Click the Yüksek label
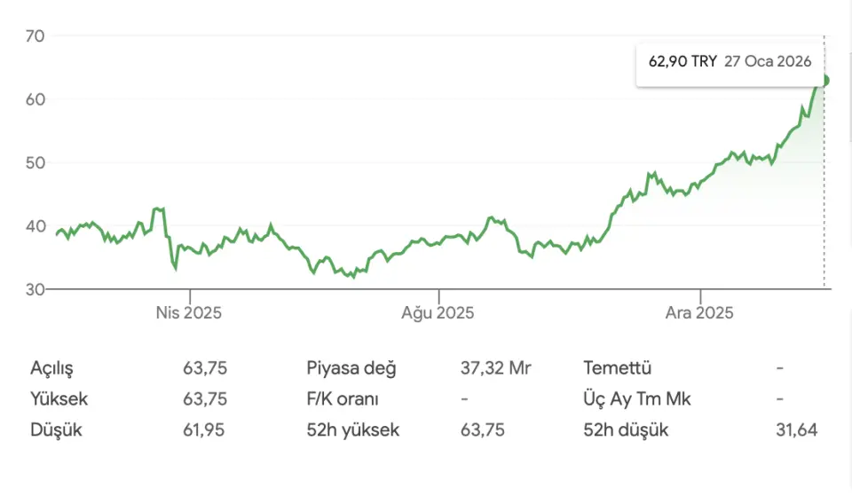This screenshot has height=504, width=852. coord(59,399)
